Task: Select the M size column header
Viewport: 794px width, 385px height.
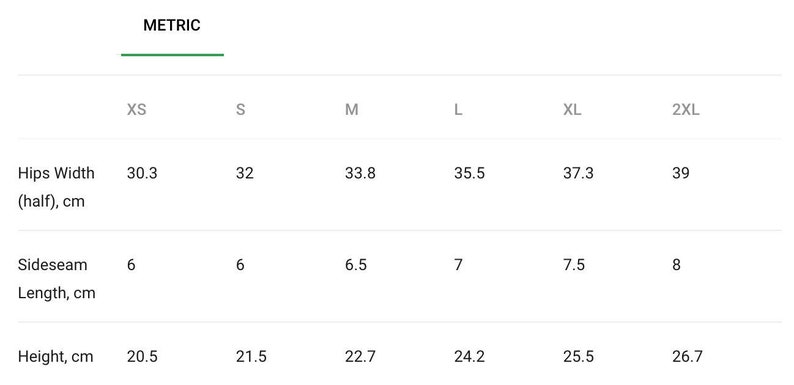Action: (351, 109)
